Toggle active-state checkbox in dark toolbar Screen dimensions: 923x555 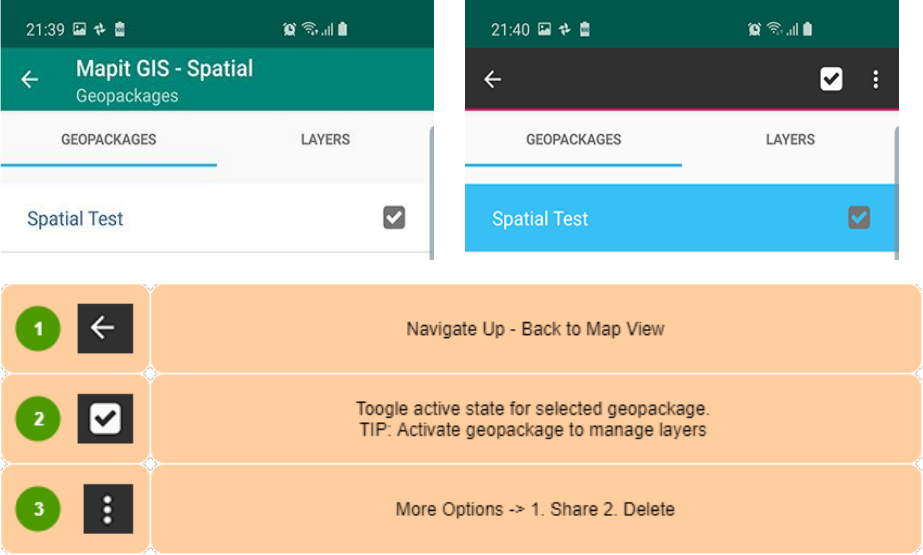831,79
